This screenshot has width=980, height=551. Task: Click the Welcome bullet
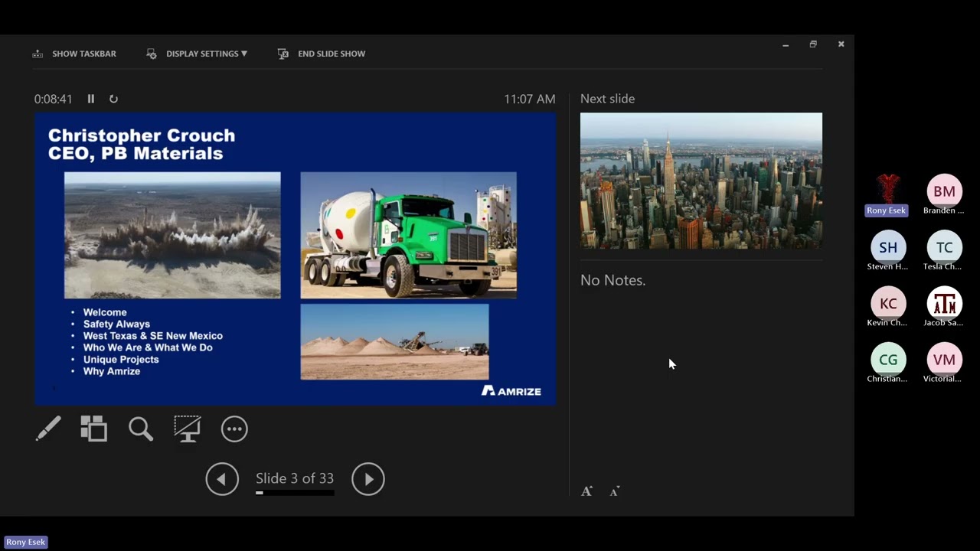pos(105,312)
